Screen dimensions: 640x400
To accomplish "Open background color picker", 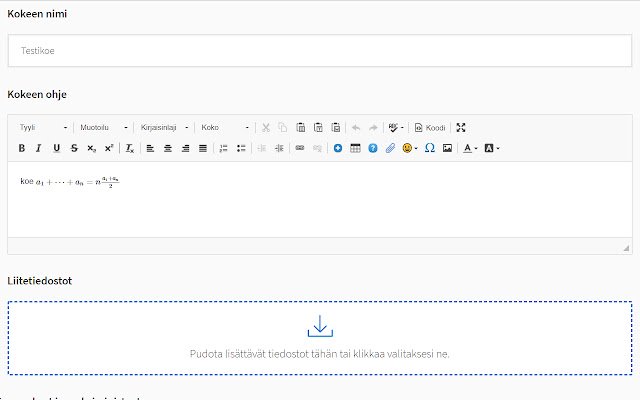I will click(x=492, y=148).
